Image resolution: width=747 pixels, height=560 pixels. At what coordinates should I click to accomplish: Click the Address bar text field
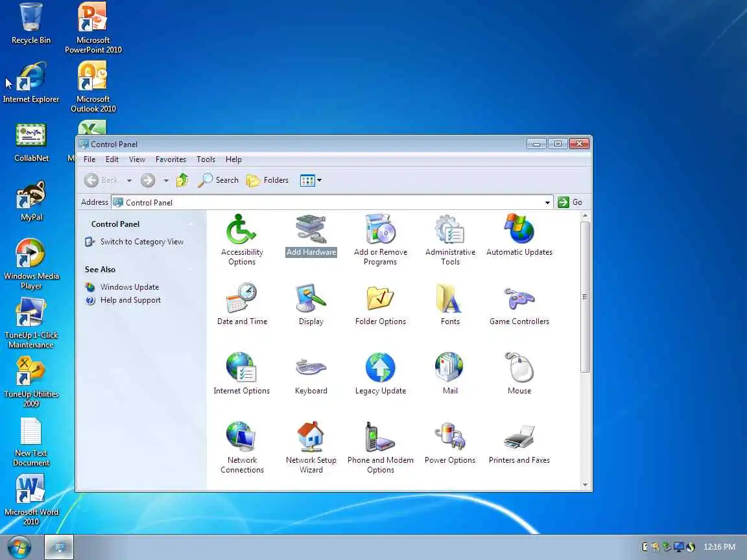(x=332, y=202)
